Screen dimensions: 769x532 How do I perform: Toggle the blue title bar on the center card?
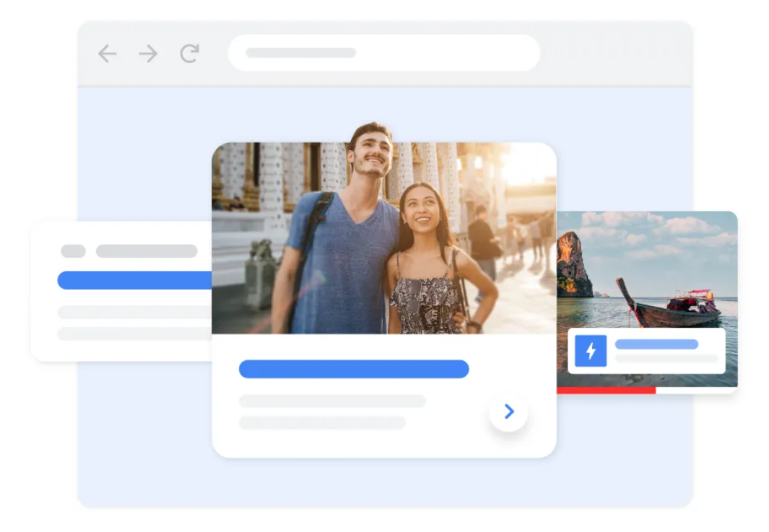353,369
